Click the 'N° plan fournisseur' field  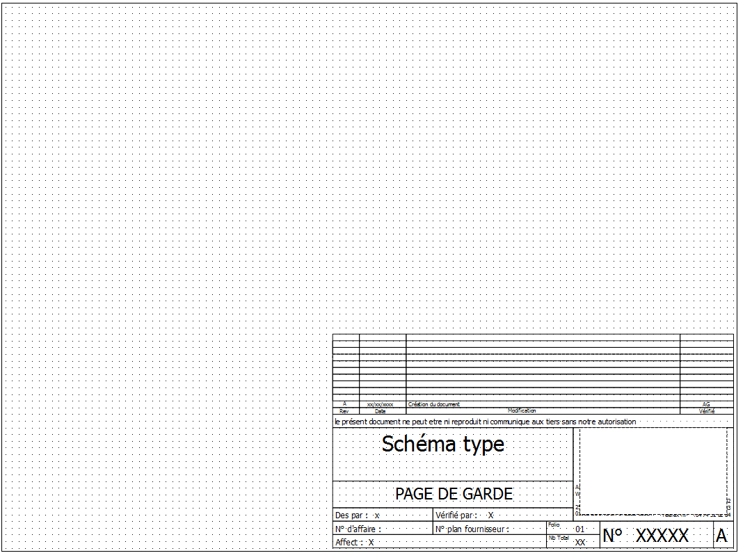(x=472, y=529)
